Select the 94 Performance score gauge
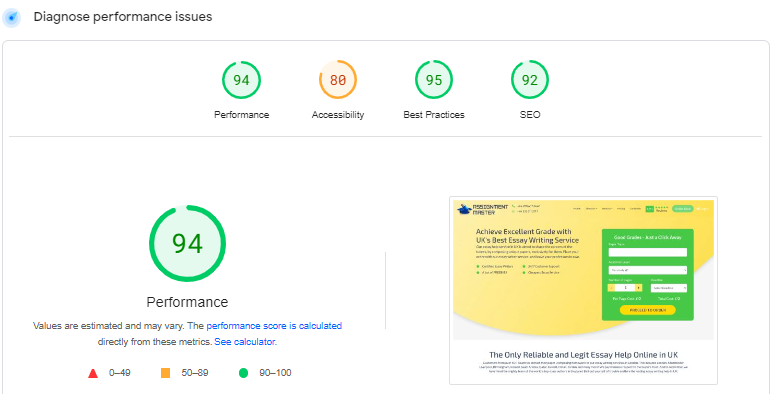The width and height of the screenshot is (775, 394). [x=241, y=80]
